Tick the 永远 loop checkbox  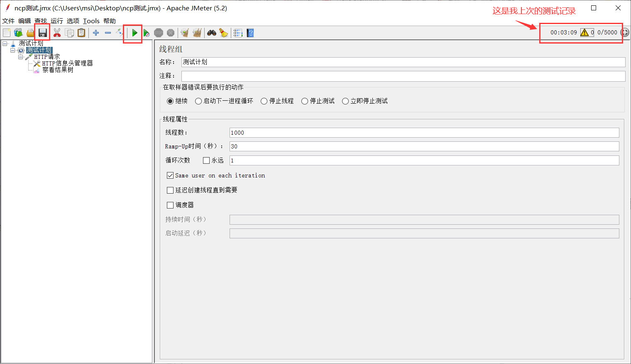pos(206,160)
